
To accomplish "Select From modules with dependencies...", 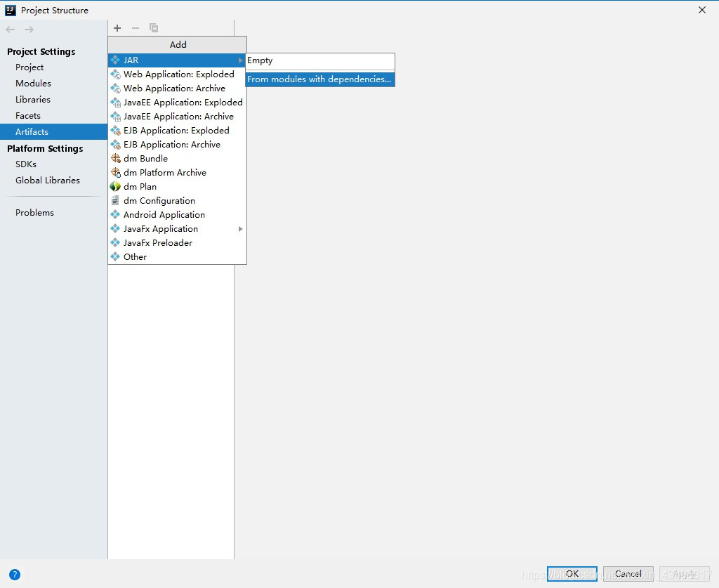I will pos(320,79).
